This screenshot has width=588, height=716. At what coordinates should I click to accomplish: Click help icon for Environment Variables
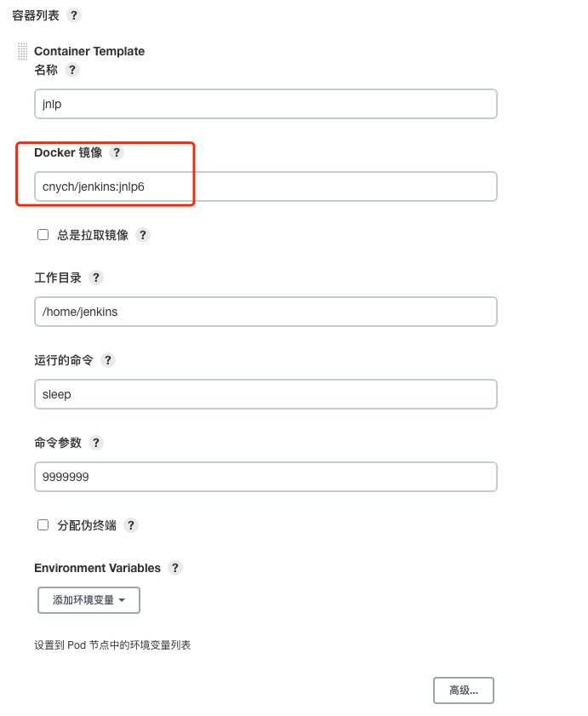(x=175, y=569)
